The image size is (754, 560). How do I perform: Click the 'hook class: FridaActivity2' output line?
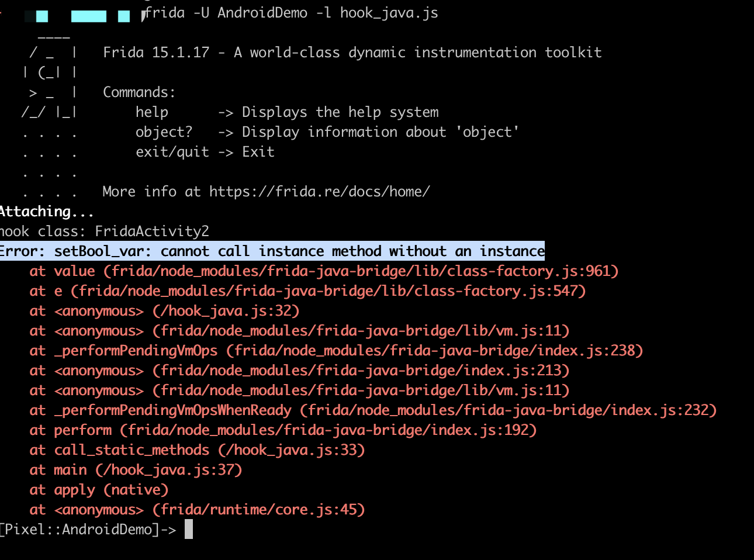pyautogui.click(x=105, y=231)
